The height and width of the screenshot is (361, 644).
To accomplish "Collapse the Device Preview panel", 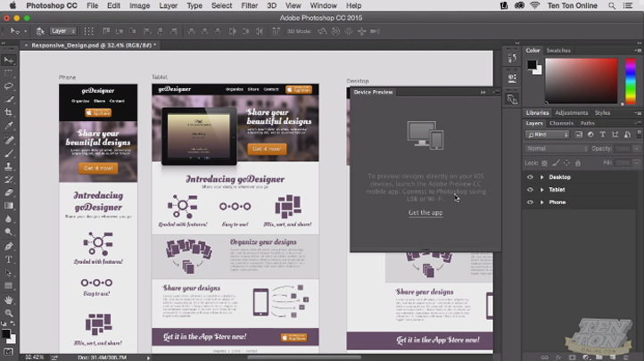I will 483,93.
